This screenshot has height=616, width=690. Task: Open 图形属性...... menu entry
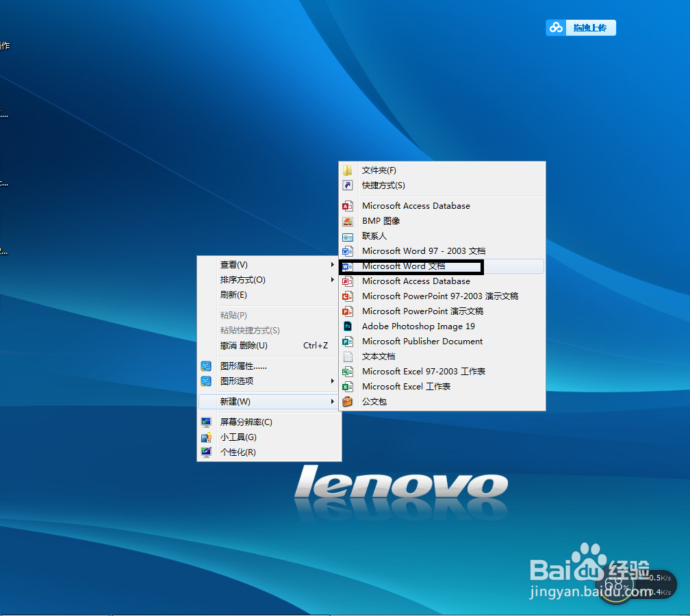point(269,366)
